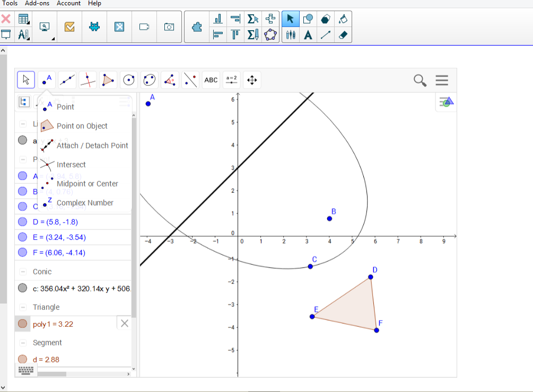Click the search magnifier icon
The height and width of the screenshot is (392, 533).
pyautogui.click(x=420, y=80)
